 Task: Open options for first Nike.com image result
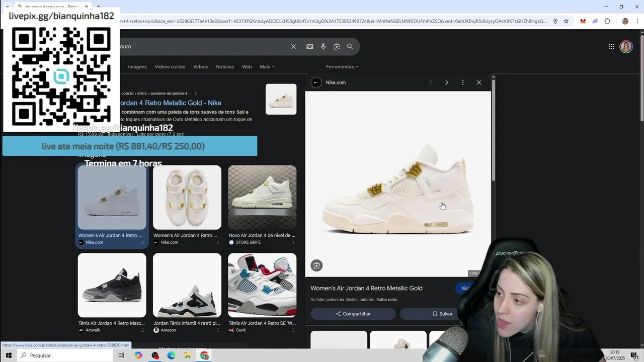pyautogui.click(x=143, y=242)
